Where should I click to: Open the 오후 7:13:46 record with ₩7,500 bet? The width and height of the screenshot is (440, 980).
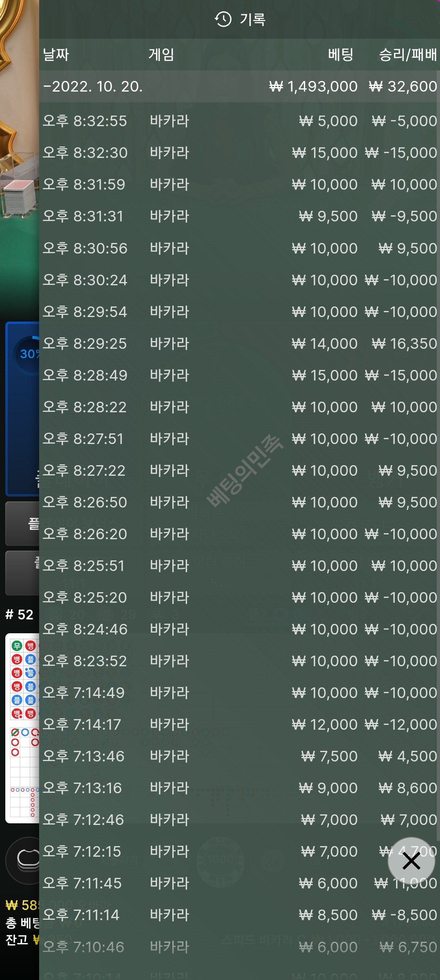(x=239, y=756)
